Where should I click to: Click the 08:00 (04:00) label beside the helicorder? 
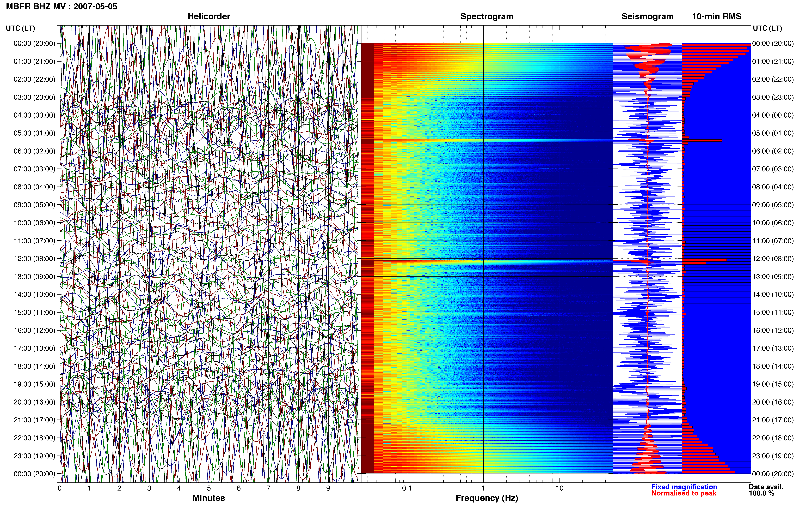pos(34,187)
